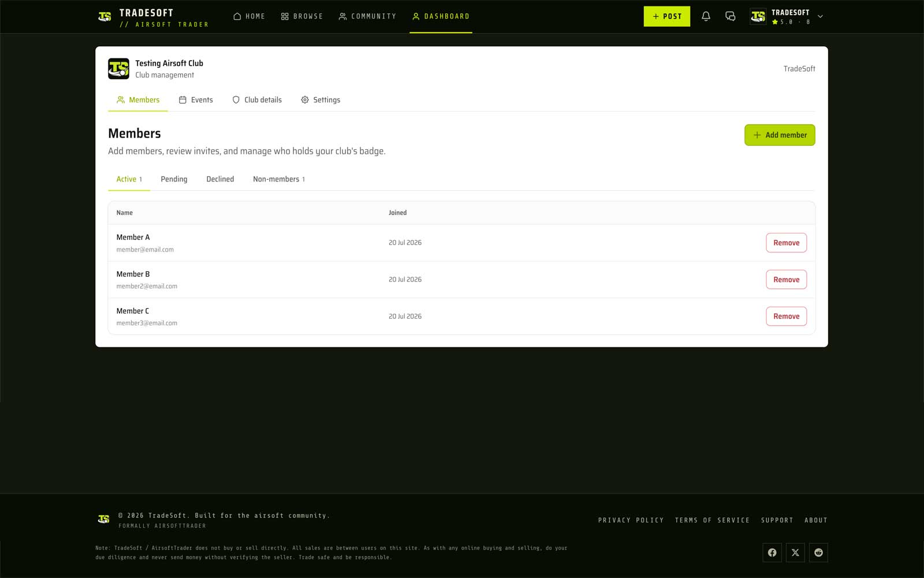Remove Member A

coord(786,243)
